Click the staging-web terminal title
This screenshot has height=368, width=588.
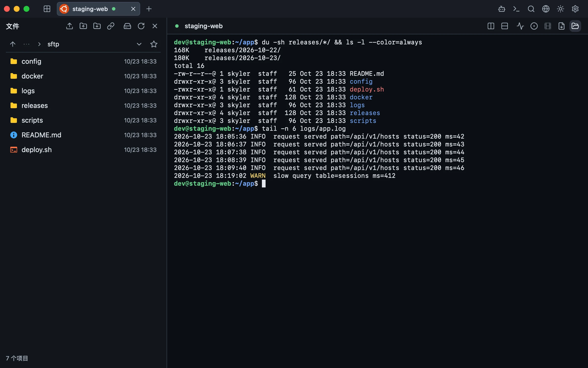[203, 26]
